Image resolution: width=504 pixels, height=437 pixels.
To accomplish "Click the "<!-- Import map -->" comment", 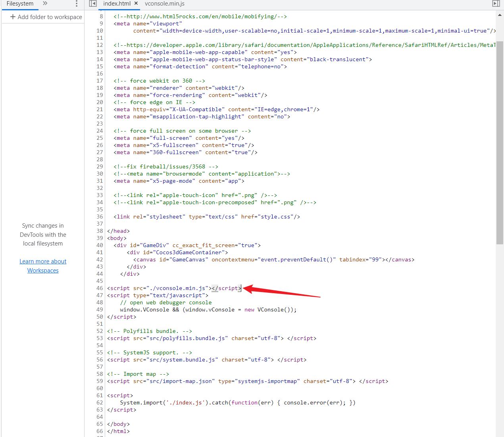I will (138, 374).
